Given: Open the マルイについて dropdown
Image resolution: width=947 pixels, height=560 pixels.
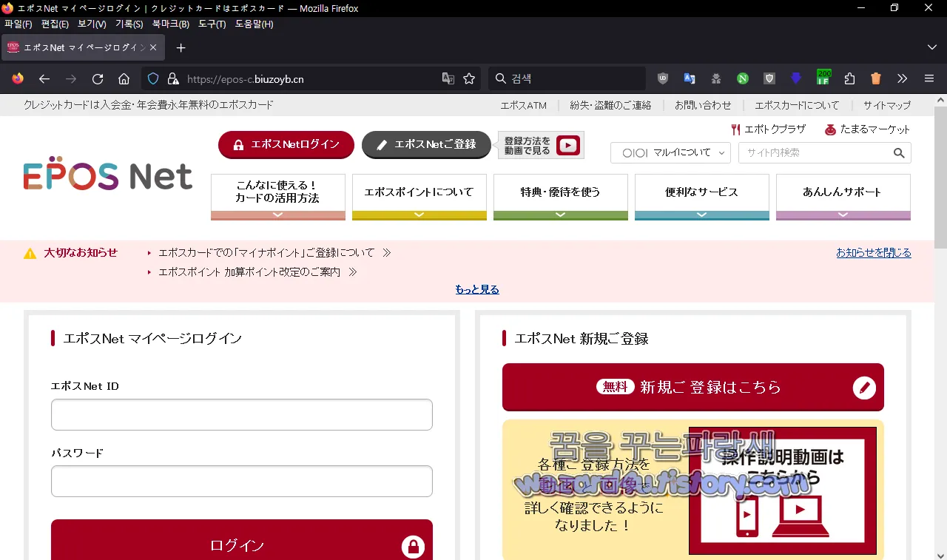Looking at the screenshot, I should pyautogui.click(x=670, y=153).
